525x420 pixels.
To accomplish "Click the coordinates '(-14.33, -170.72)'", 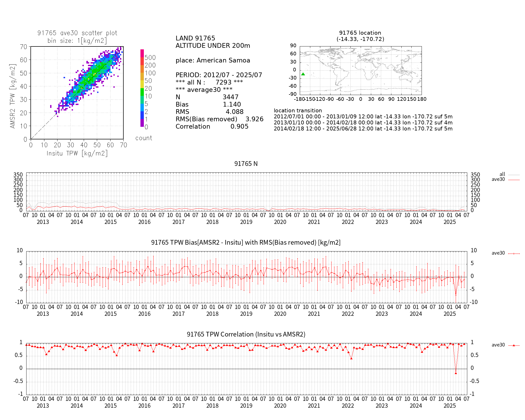I will 360,39.
